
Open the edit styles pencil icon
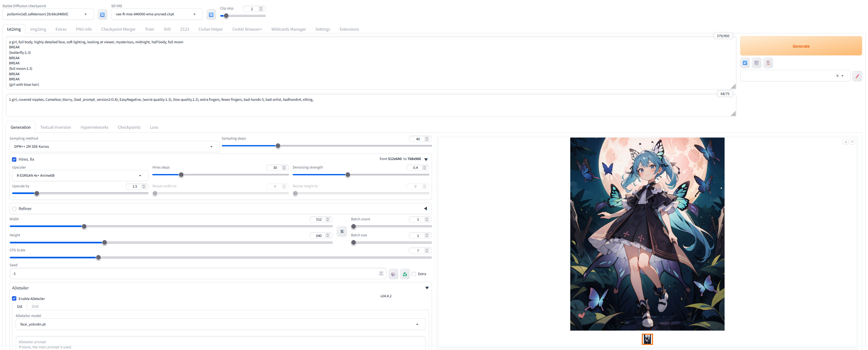(857, 76)
